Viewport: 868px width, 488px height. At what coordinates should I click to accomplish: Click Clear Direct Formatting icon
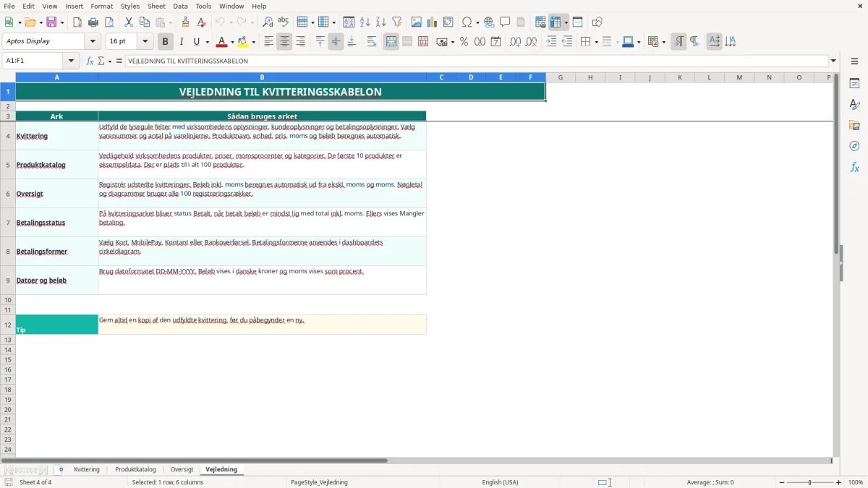coord(201,22)
